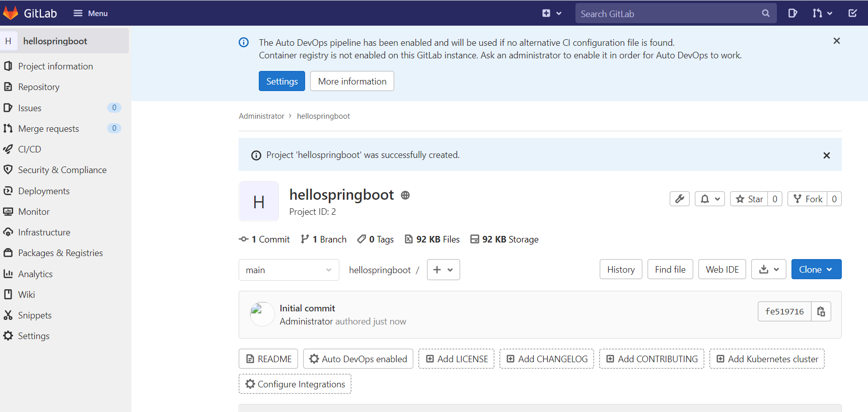This screenshot has height=412, width=868.
Task: Click the Administrator breadcrumb link
Action: pos(261,116)
